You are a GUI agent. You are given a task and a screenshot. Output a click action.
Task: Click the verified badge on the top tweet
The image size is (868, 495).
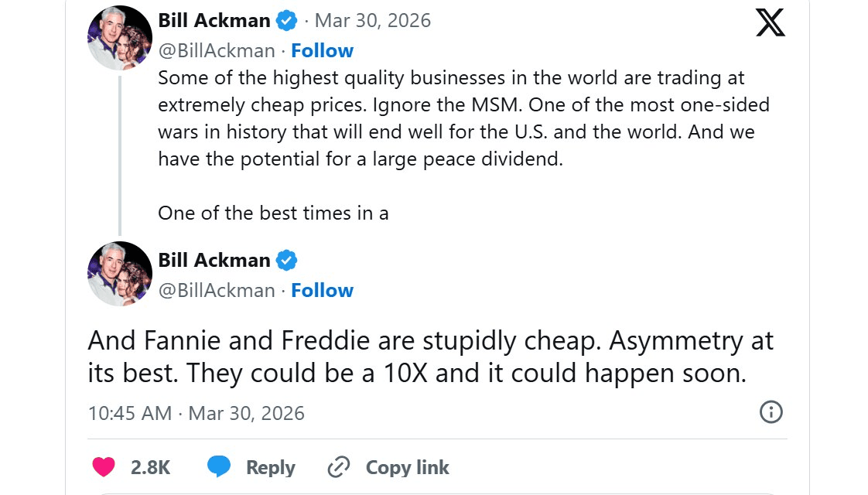[x=286, y=21]
